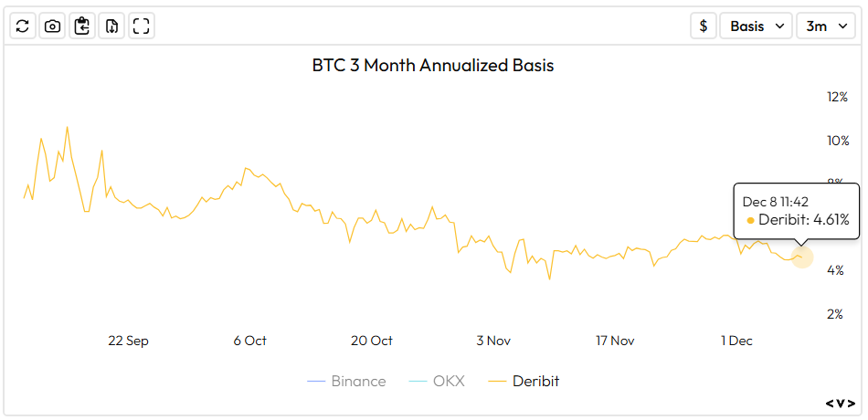Viewport: 868px width, 420px height.
Task: Click the chart title text
Action: pyautogui.click(x=433, y=66)
